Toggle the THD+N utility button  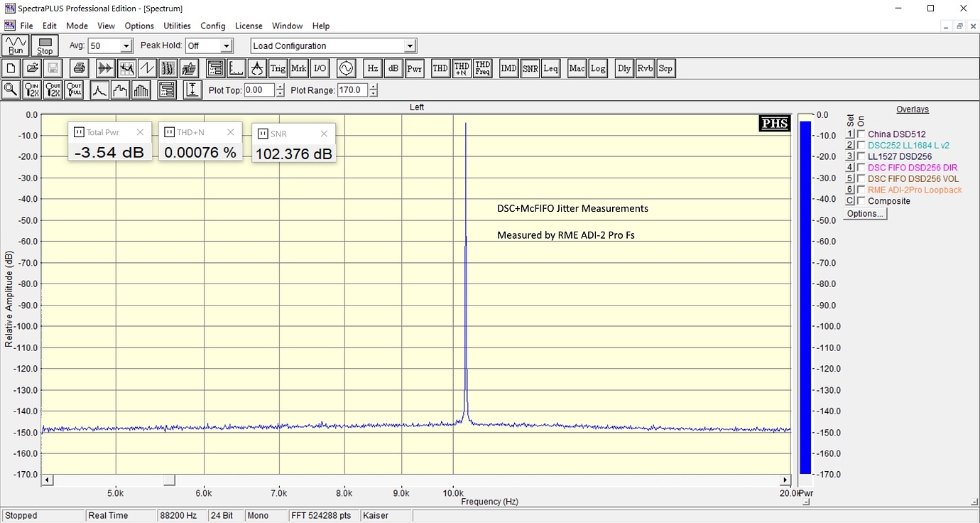coord(462,68)
